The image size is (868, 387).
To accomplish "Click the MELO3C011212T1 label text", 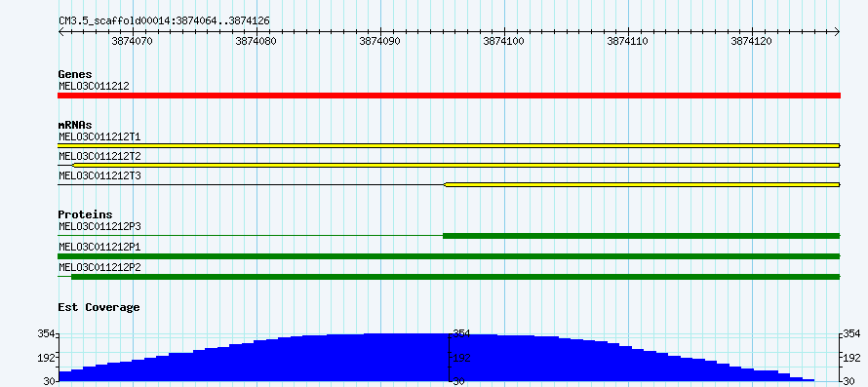I will coord(99,135).
